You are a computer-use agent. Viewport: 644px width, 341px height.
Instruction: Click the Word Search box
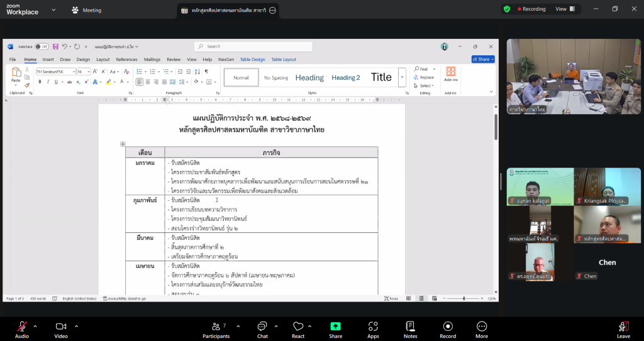click(x=253, y=46)
